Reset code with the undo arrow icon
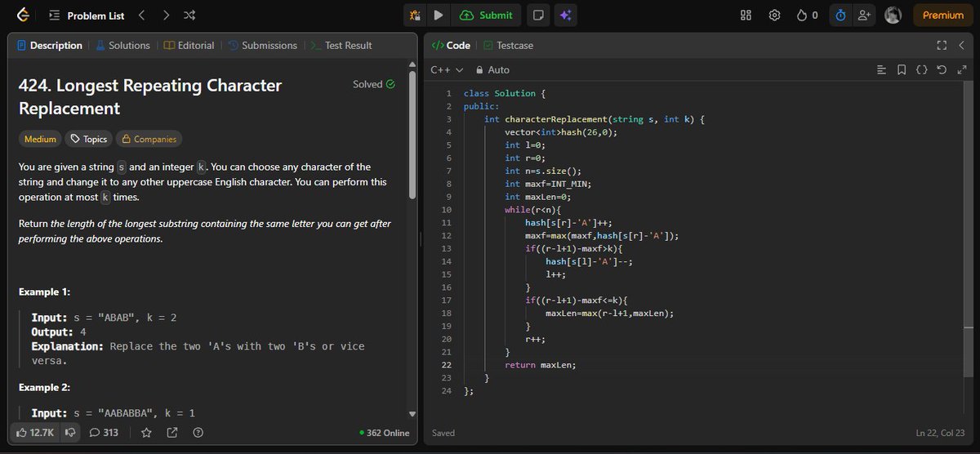 click(x=942, y=70)
